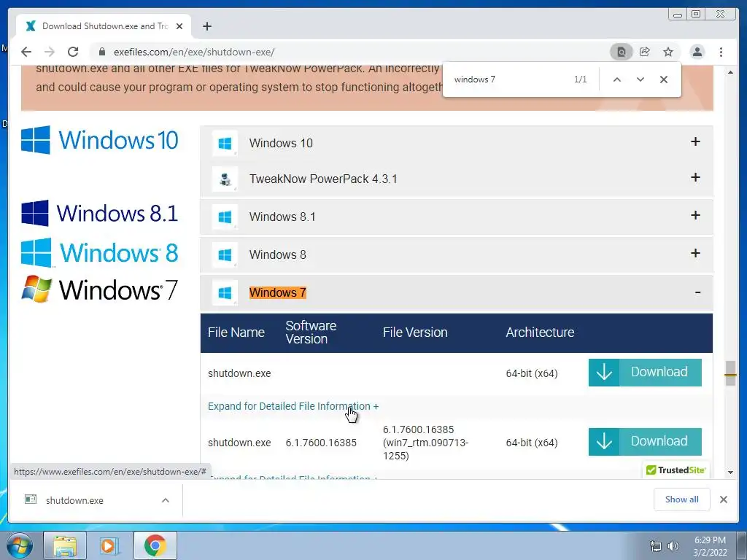
Task: Click the forward navigation arrow
Action: tap(50, 52)
